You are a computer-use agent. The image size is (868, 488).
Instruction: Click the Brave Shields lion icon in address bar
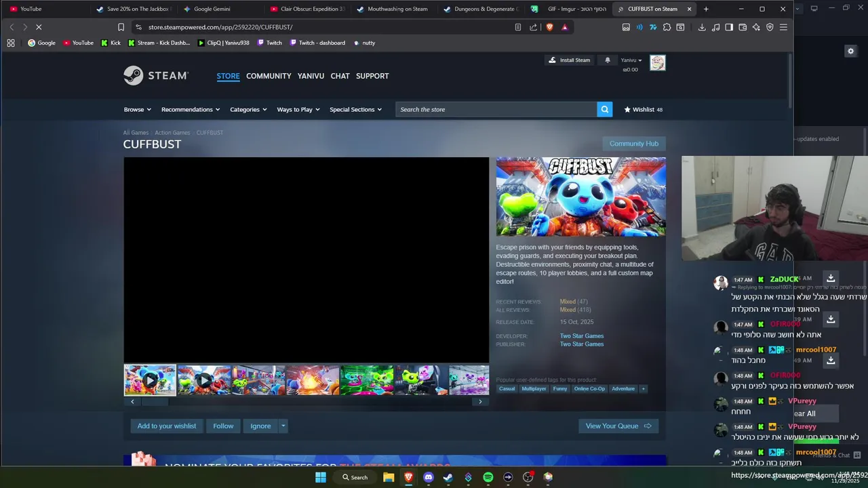(x=549, y=27)
